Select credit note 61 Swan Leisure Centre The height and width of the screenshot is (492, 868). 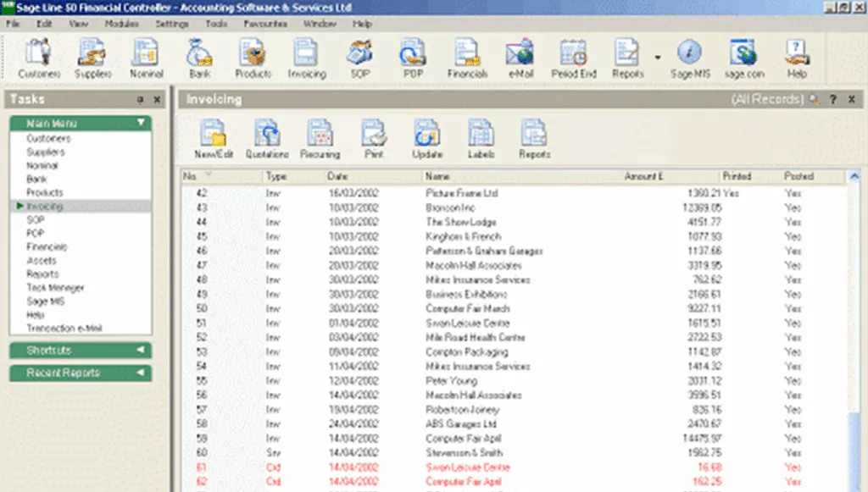click(515, 467)
